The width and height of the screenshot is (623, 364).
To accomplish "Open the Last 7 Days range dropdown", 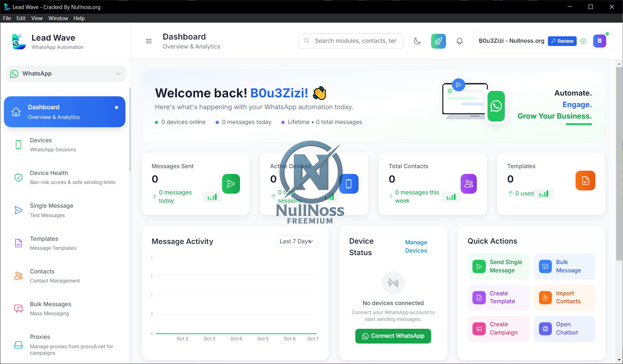I will [x=297, y=241].
